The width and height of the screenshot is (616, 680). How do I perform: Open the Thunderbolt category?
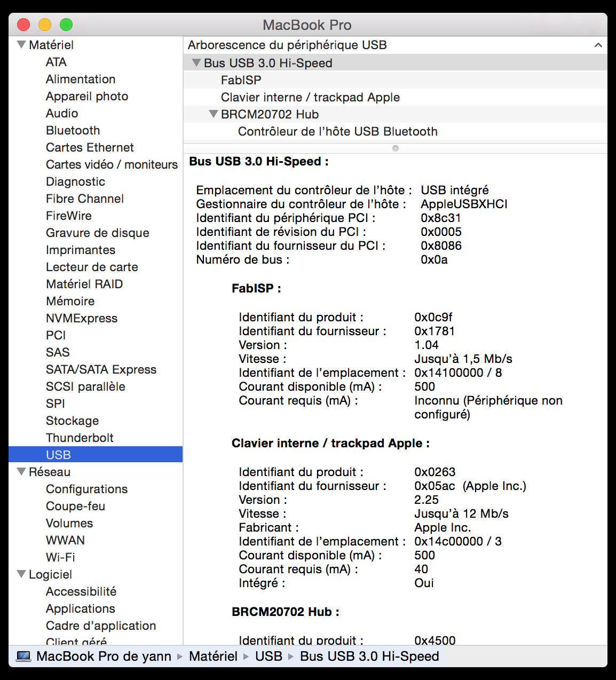[x=80, y=438]
